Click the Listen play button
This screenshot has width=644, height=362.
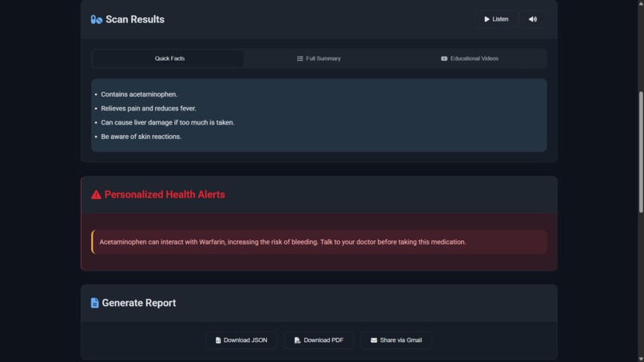point(496,19)
